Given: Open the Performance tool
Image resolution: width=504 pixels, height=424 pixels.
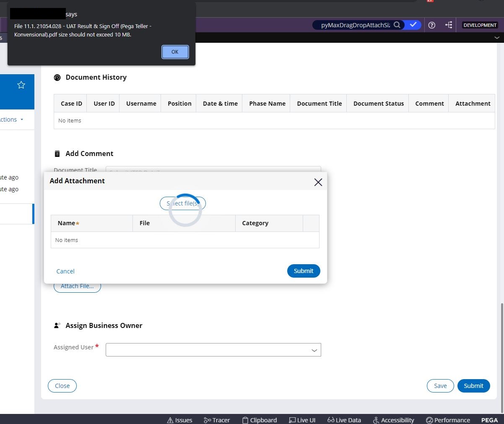Looking at the screenshot, I should click(448, 420).
